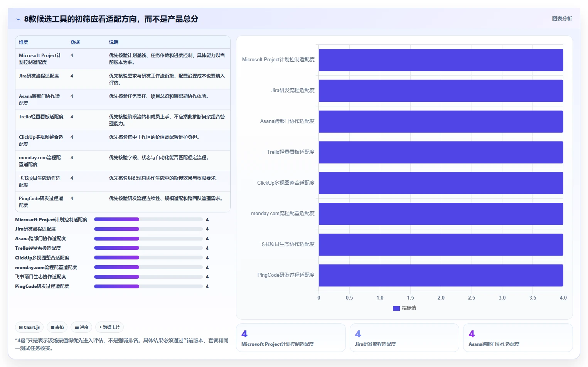Image resolution: width=588 pixels, height=367 pixels.
Task: Open the Microsoft Project data card
Action: (291, 338)
